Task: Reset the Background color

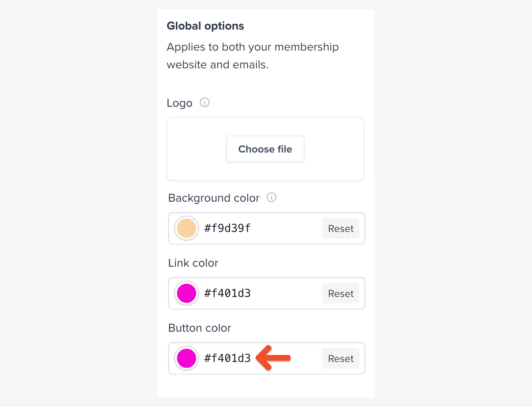Action: [340, 229]
